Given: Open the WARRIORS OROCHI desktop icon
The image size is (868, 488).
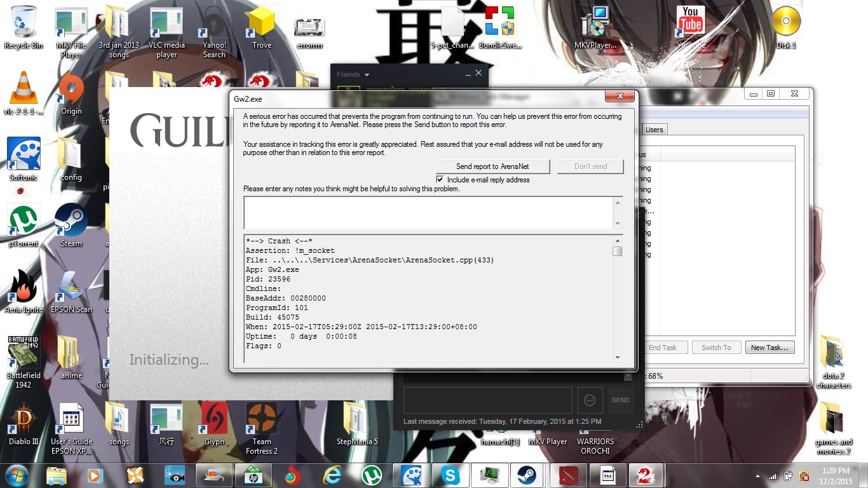Looking at the screenshot, I should point(595,445).
